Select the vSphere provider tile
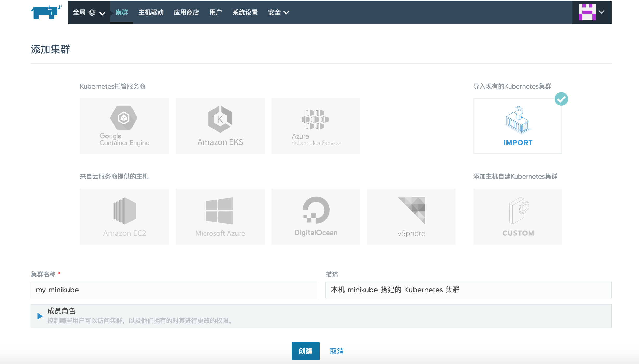639x364 pixels. coord(411,217)
